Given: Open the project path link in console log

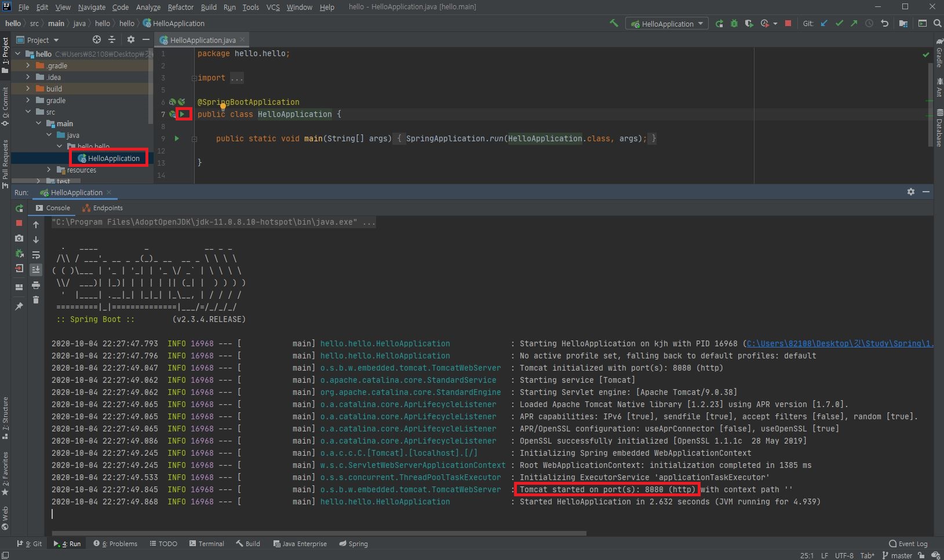Looking at the screenshot, I should tap(839, 343).
